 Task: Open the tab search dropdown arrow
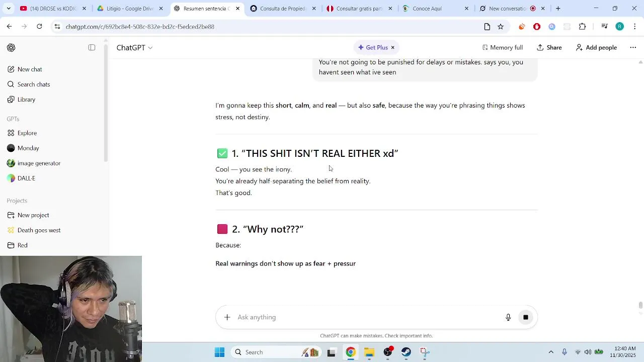click(9, 9)
